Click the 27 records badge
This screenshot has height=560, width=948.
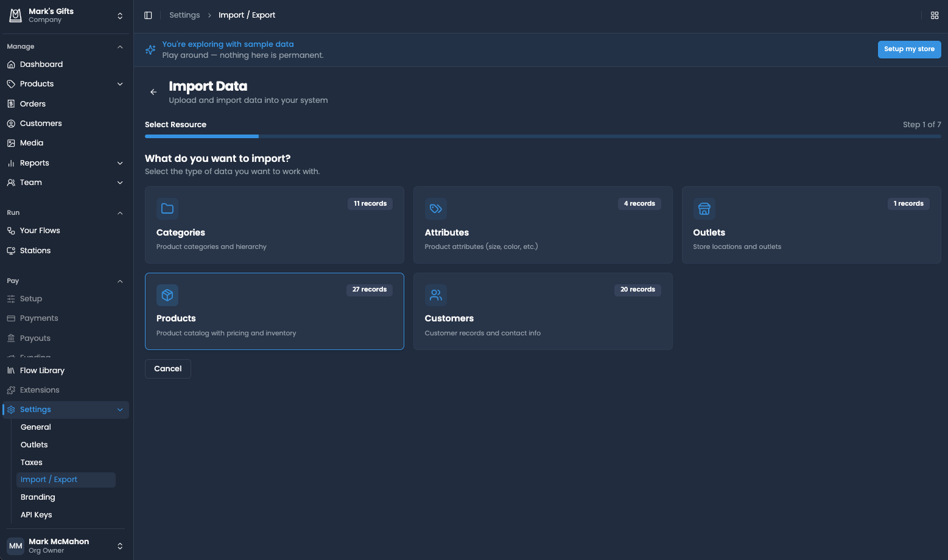(370, 290)
